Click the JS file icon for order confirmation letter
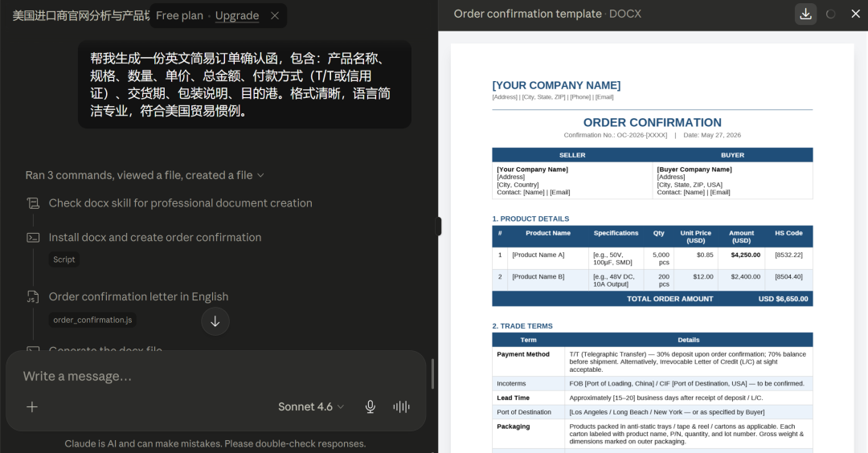Image resolution: width=868 pixels, height=453 pixels. [33, 296]
